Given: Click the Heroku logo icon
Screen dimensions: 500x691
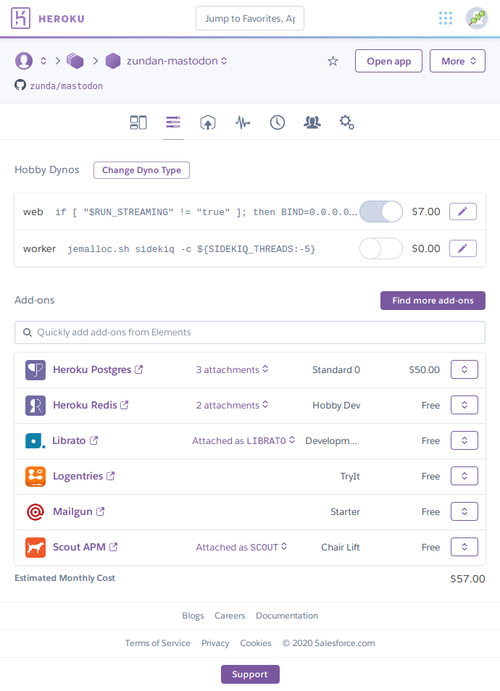Looking at the screenshot, I should click(20, 18).
